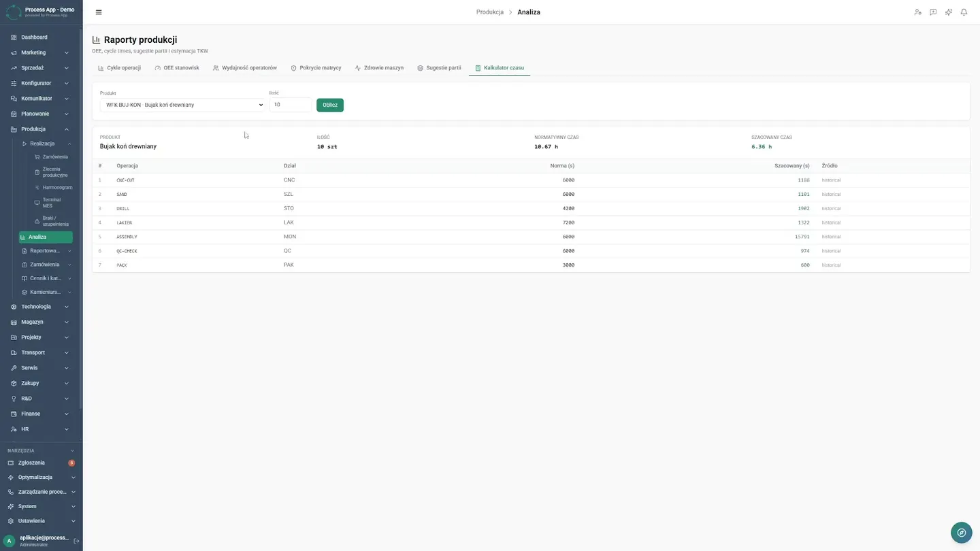Click the Marketing megaphone icon
980x551 pixels.
click(x=14, y=52)
